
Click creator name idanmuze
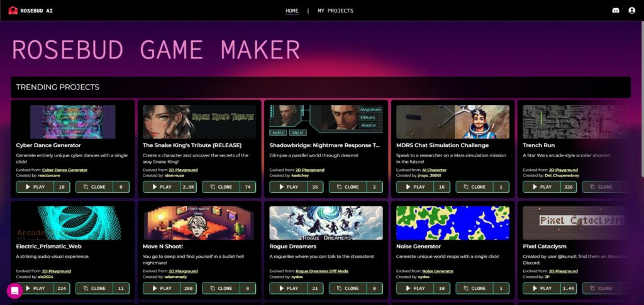click(174, 175)
